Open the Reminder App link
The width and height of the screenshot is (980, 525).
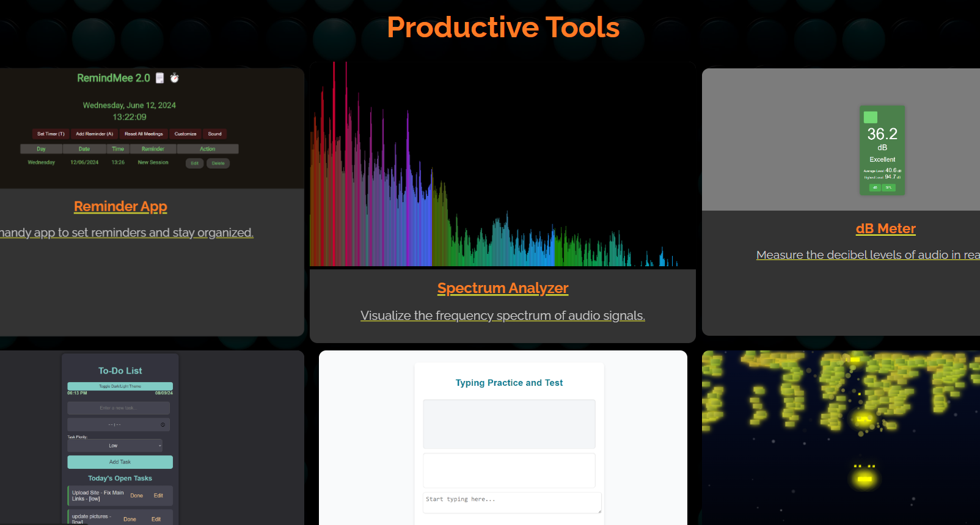120,206
